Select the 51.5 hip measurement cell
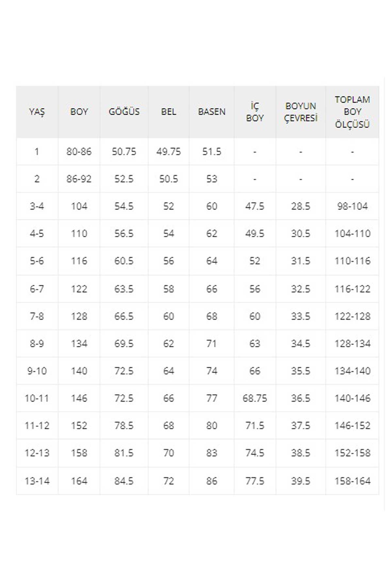The image size is (392, 588). [x=212, y=152]
